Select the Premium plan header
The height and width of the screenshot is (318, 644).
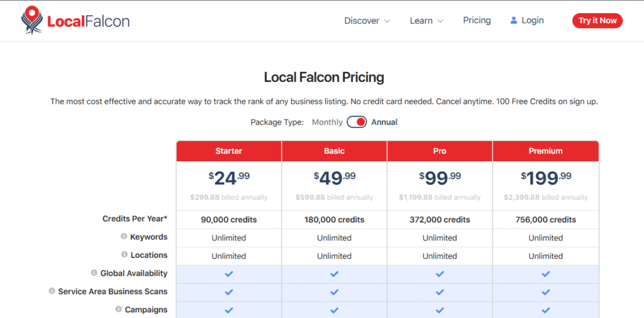545,151
